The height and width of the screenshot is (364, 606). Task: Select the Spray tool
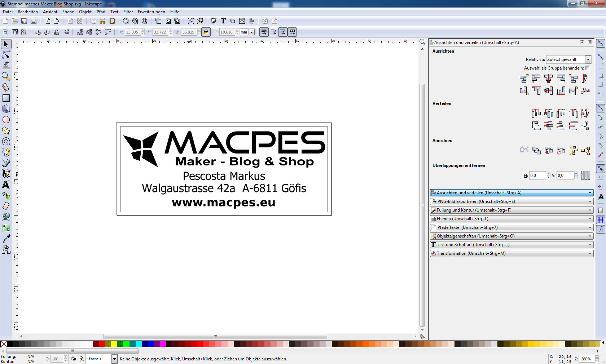point(6,195)
